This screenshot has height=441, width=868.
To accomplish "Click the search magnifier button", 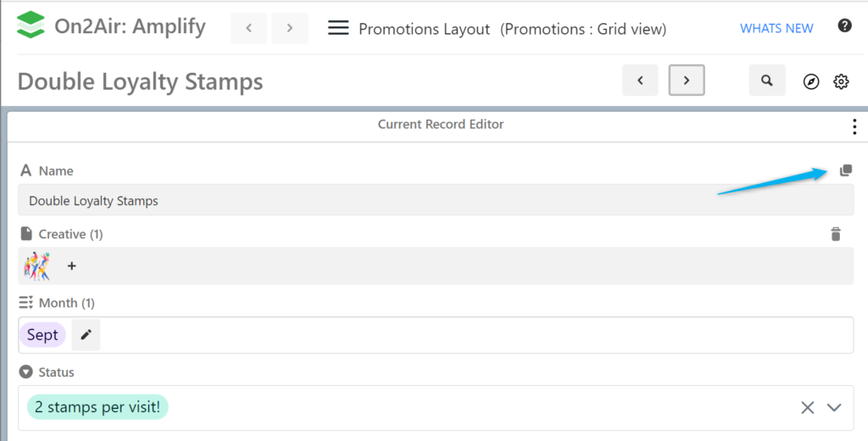I will coord(767,81).
